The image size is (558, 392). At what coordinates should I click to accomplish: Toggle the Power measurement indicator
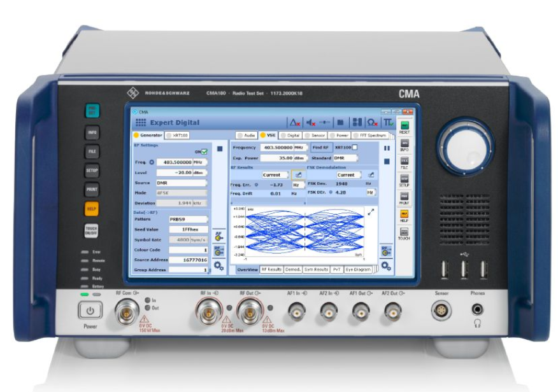pyautogui.click(x=333, y=136)
